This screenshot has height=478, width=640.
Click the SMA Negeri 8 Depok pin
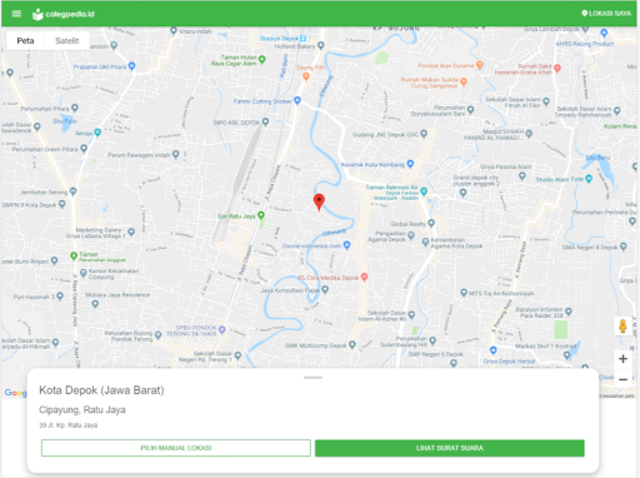click(623, 246)
